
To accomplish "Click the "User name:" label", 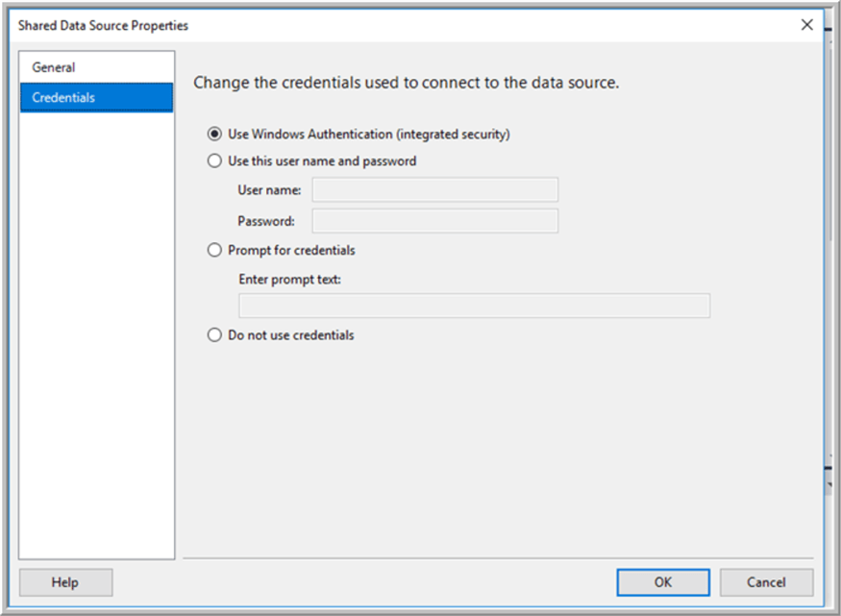I will point(269,190).
